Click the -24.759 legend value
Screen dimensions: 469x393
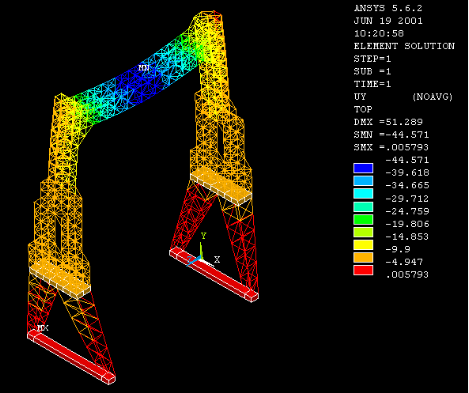(x=407, y=211)
